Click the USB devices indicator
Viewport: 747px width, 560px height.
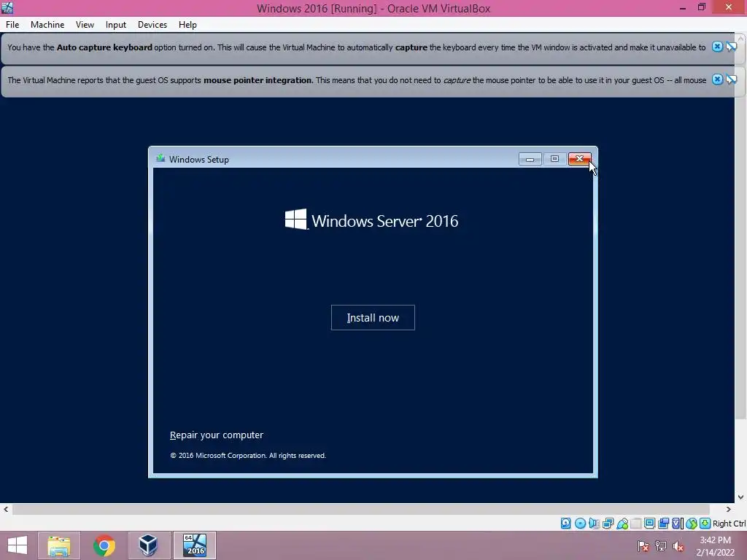click(622, 524)
